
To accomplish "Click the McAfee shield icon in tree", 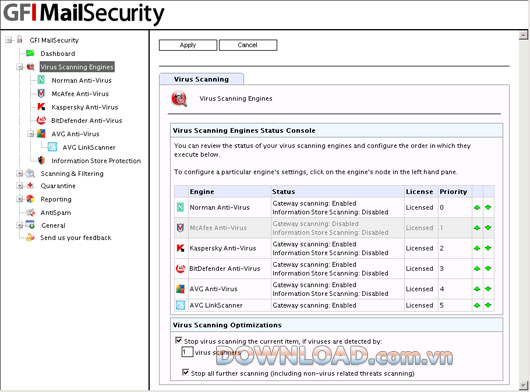I will click(41, 94).
